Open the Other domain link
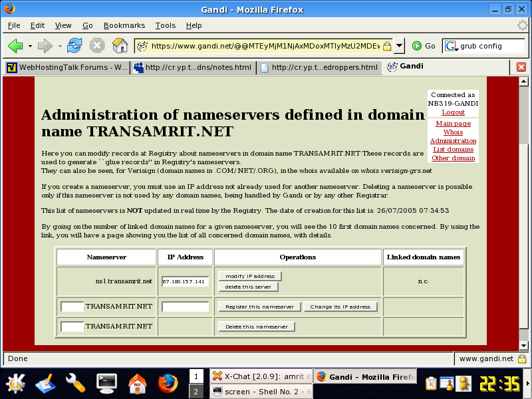532x399 pixels. 453,158
